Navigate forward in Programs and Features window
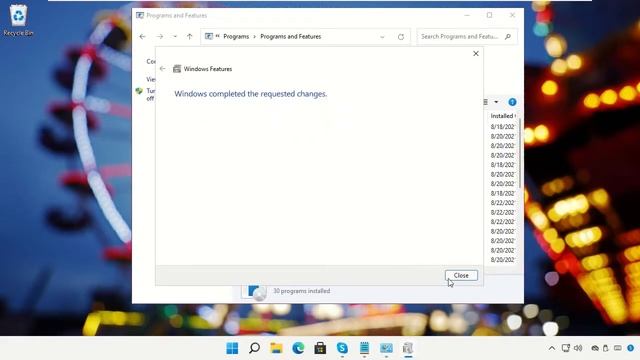 pos(160,36)
